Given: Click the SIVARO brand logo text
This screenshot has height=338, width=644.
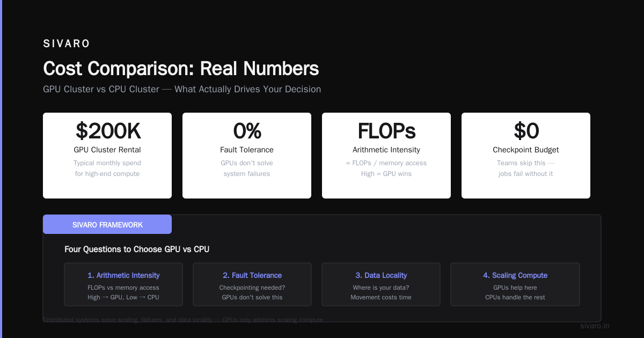Looking at the screenshot, I should coord(67,44).
